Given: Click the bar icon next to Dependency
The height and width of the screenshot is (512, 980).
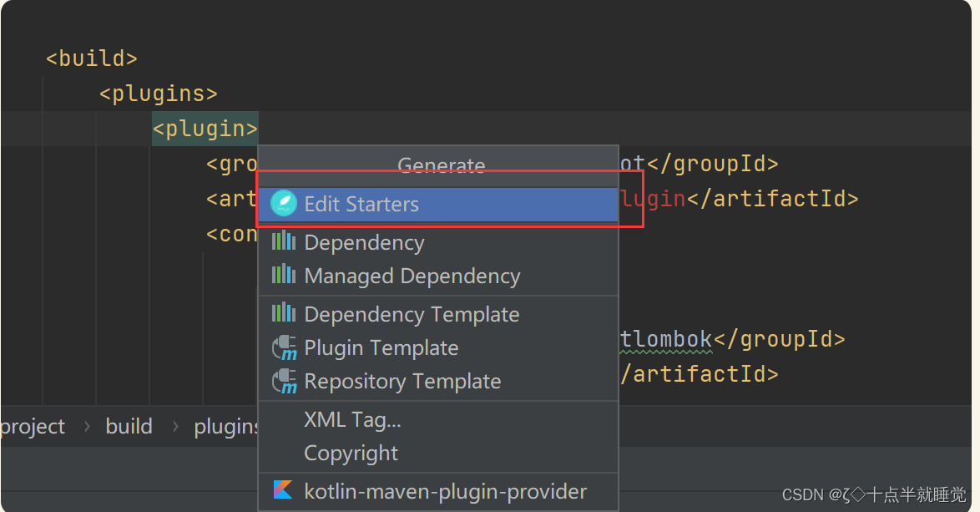Looking at the screenshot, I should 284,240.
